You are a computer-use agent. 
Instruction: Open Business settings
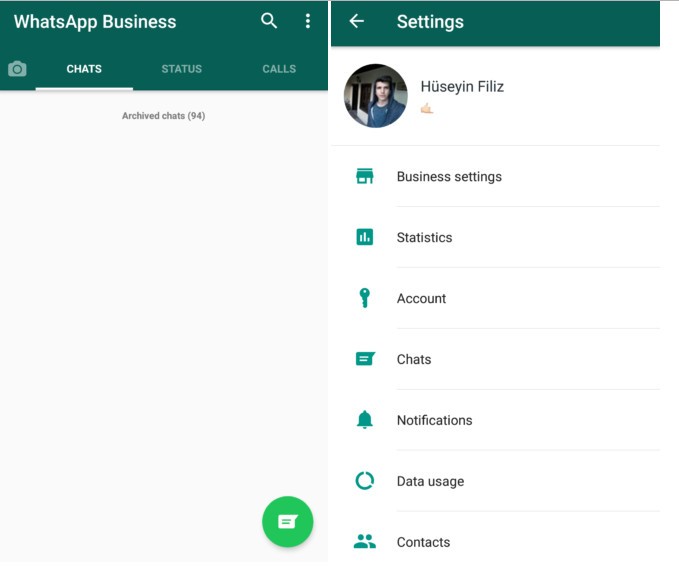click(495, 176)
